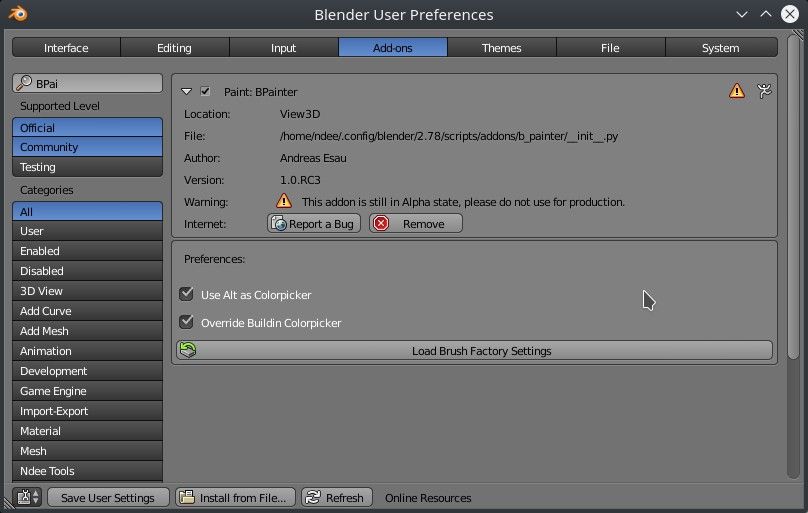This screenshot has height=513, width=808.
Task: Click Load Brush Factory Settings
Action: point(474,350)
